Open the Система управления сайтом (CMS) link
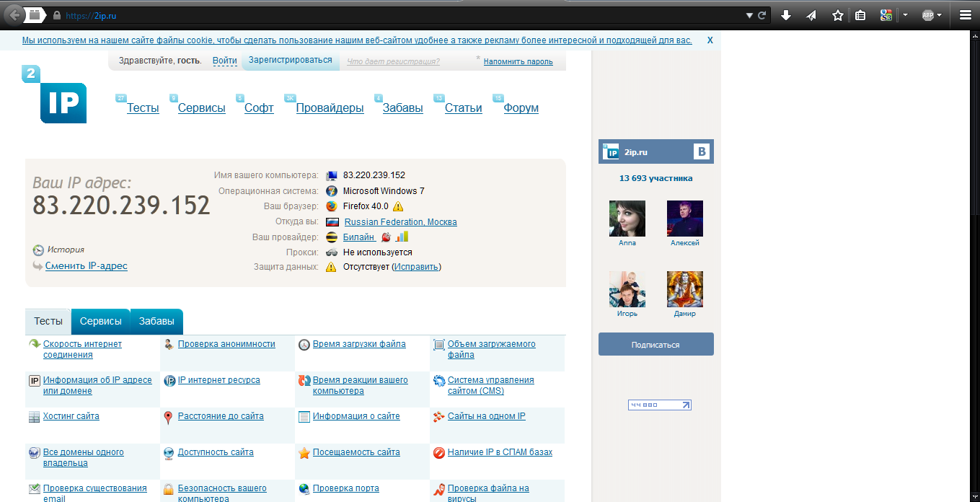Image resolution: width=980 pixels, height=502 pixels. coord(491,385)
